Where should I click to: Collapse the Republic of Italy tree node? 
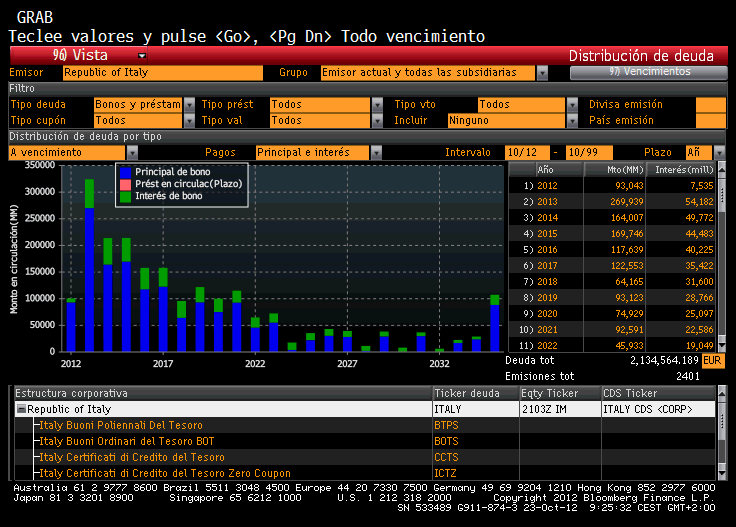[x=21, y=409]
